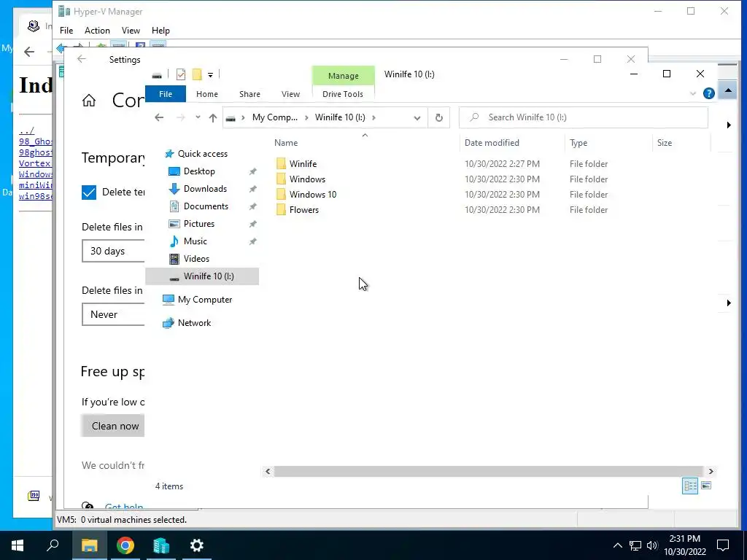Switch to the Share ribbon tab
This screenshot has height=560, width=747.
[x=249, y=94]
